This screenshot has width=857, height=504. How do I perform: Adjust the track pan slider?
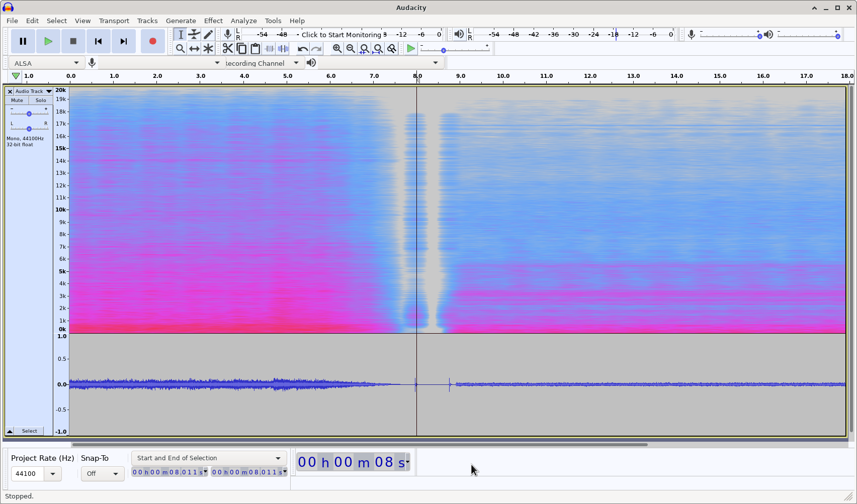coord(29,129)
